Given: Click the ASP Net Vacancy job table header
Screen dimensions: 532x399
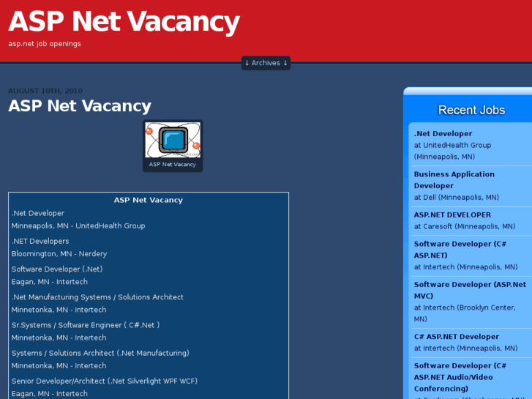Looking at the screenshot, I should click(x=149, y=200).
